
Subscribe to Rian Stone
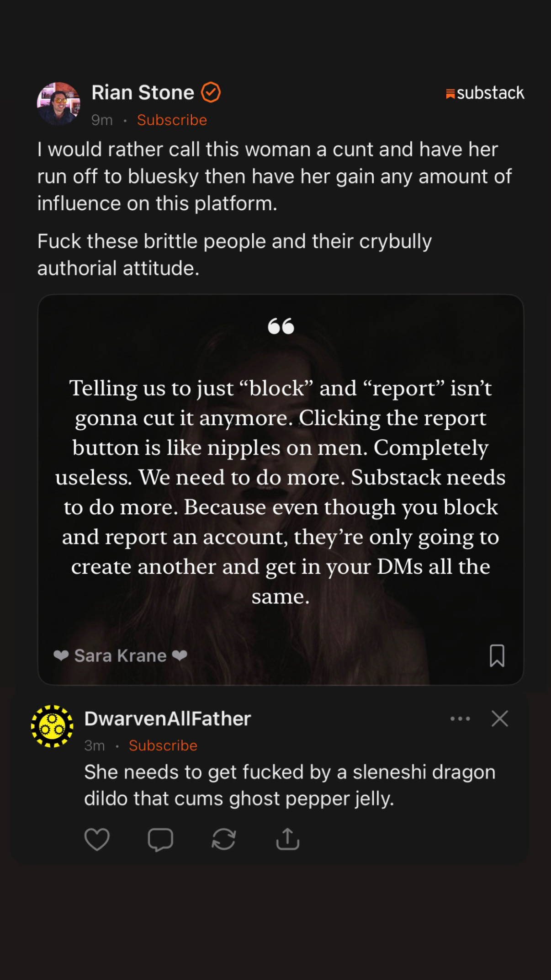(172, 120)
